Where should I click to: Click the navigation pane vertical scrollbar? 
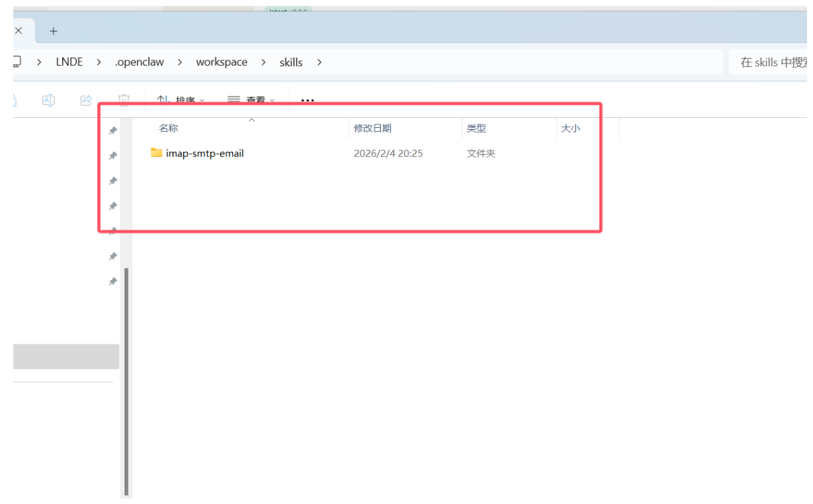pos(126,381)
